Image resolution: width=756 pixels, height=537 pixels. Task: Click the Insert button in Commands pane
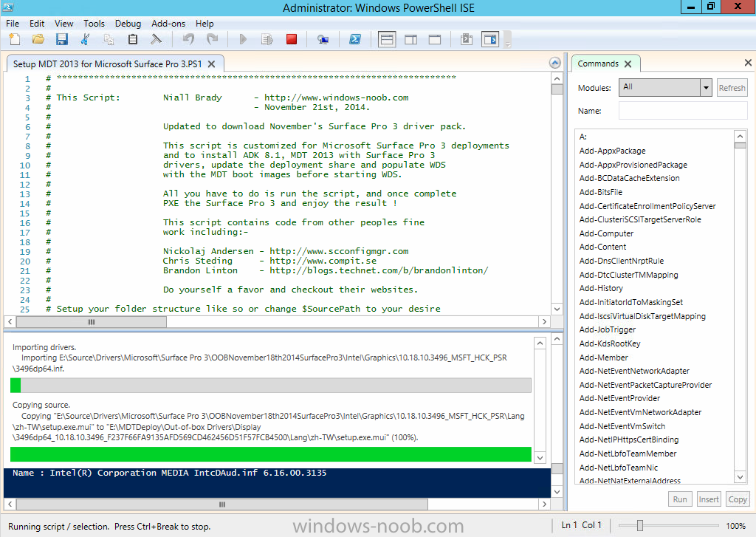(708, 499)
